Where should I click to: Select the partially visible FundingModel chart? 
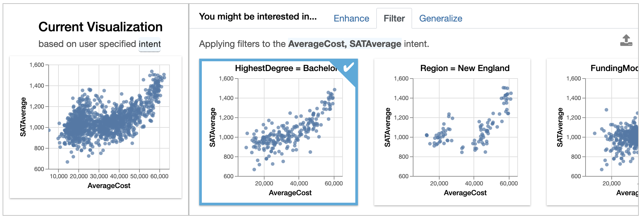592,132
